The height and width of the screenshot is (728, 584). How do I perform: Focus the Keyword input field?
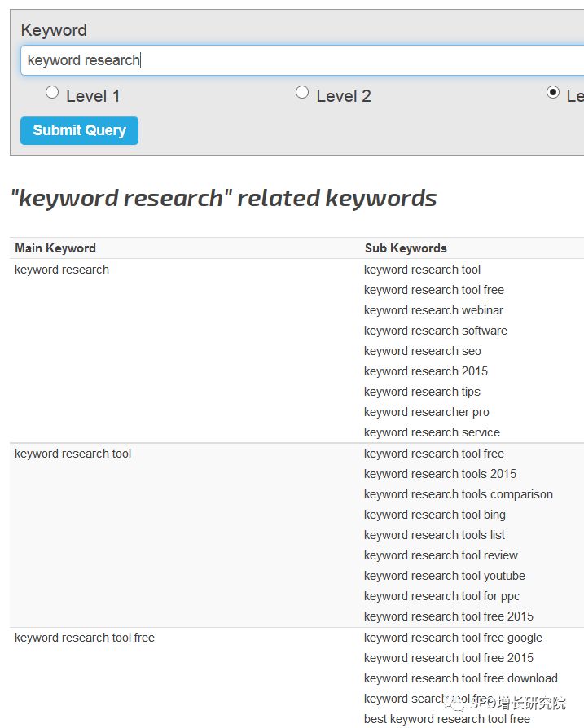coord(302,60)
